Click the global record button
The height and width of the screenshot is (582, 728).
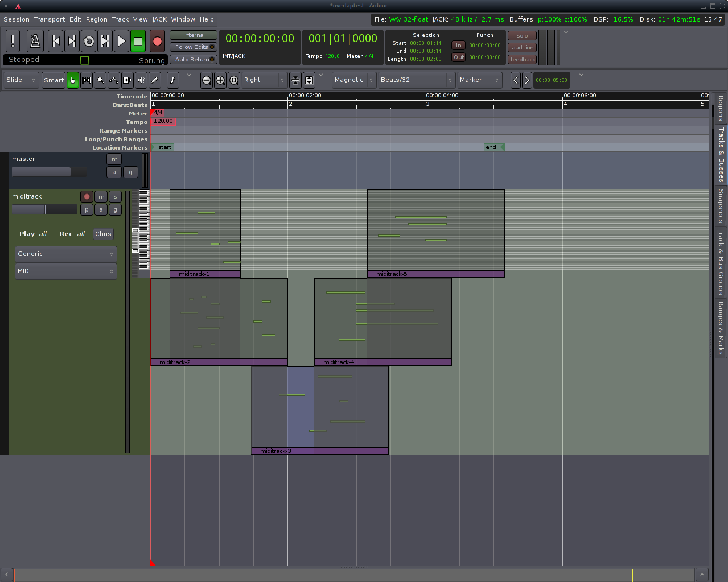[158, 42]
